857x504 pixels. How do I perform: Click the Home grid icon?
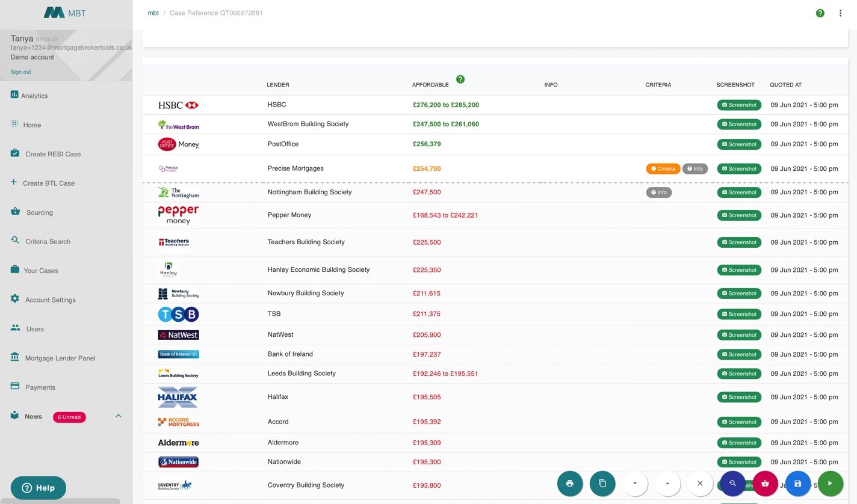click(14, 123)
